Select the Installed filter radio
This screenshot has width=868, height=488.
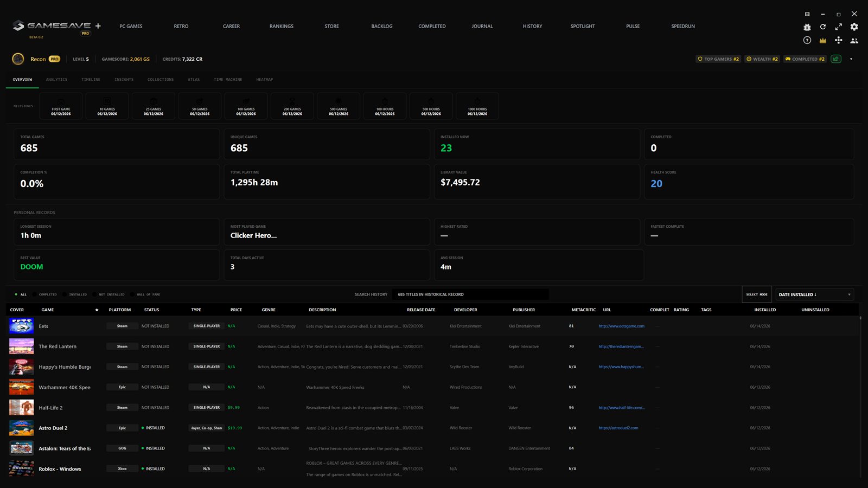coord(74,294)
